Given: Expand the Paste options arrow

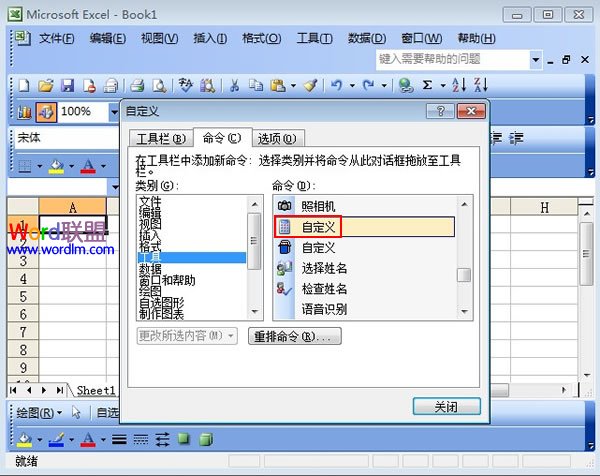Looking at the screenshot, I should coord(293,86).
